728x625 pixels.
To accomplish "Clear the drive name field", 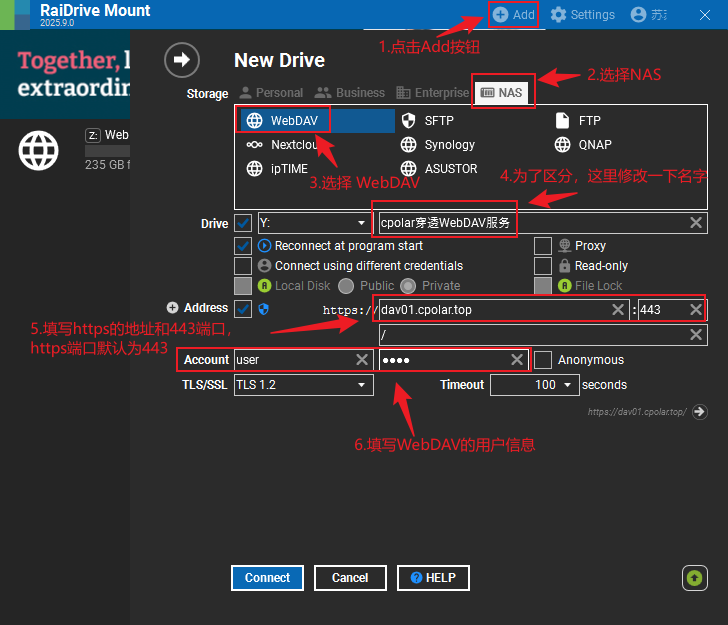I will pyautogui.click(x=696, y=223).
